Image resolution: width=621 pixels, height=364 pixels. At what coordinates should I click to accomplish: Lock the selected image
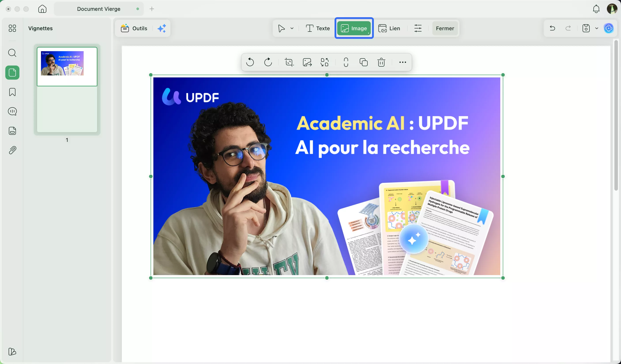tap(346, 62)
